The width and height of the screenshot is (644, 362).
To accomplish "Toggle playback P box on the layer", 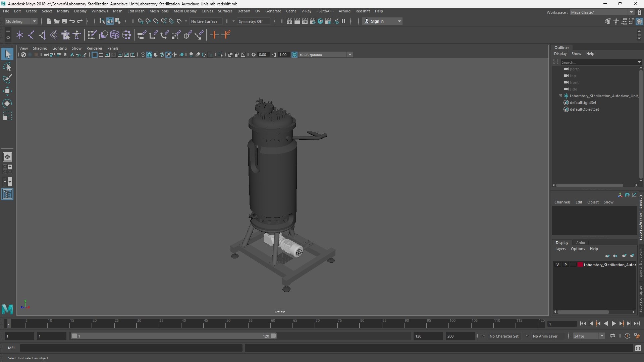I will (x=566, y=265).
